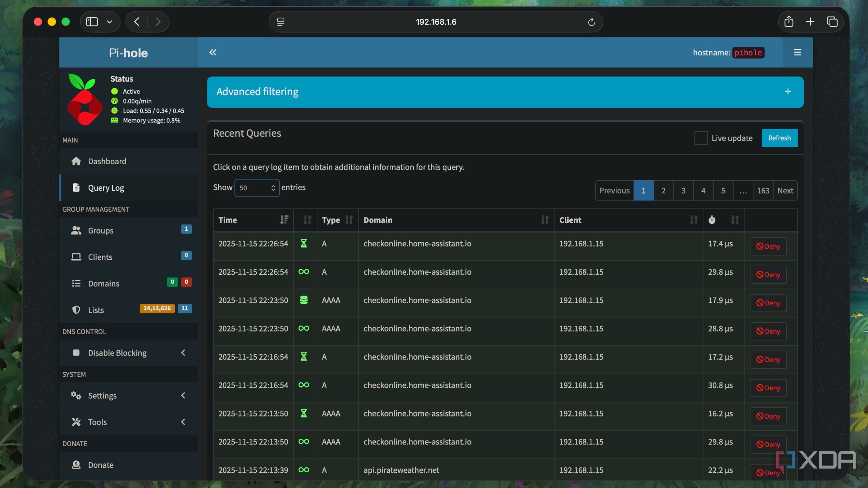This screenshot has width=868, height=488.
Task: Click infinity status icon in 30.8 µs row
Action: 304,385
